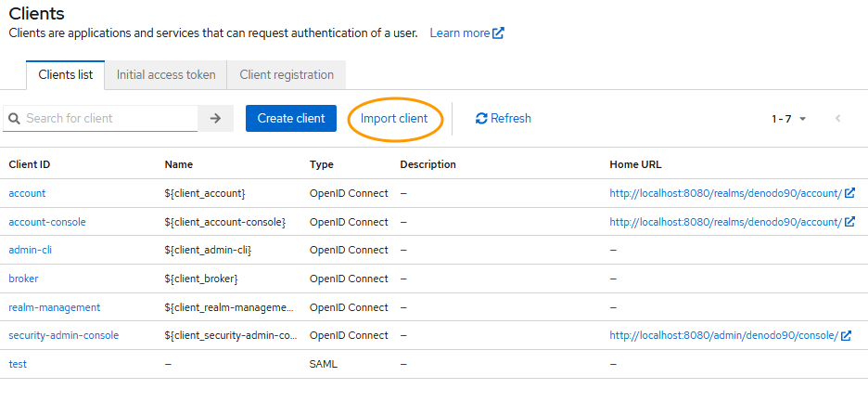Open the Learn more link
This screenshot has height=415, width=868.
click(x=459, y=33)
